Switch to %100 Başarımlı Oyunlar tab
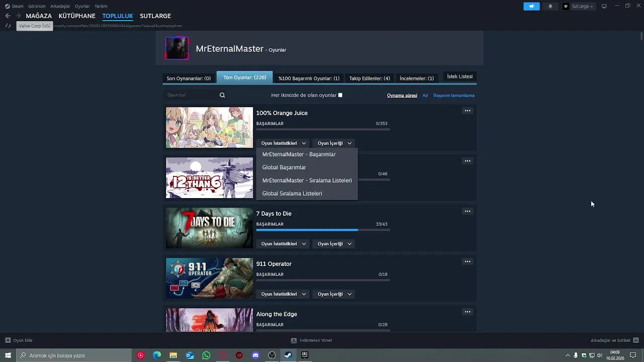The width and height of the screenshot is (644, 362). (x=309, y=78)
